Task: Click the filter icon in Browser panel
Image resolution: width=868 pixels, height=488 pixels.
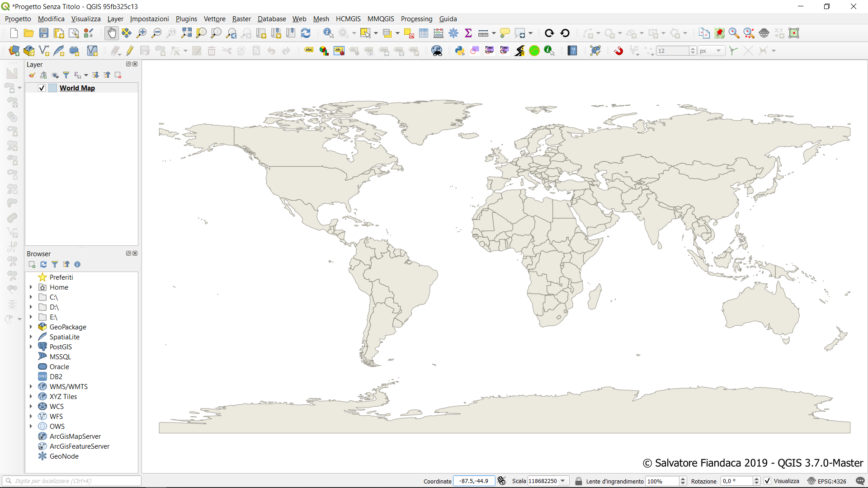Action: [x=55, y=264]
